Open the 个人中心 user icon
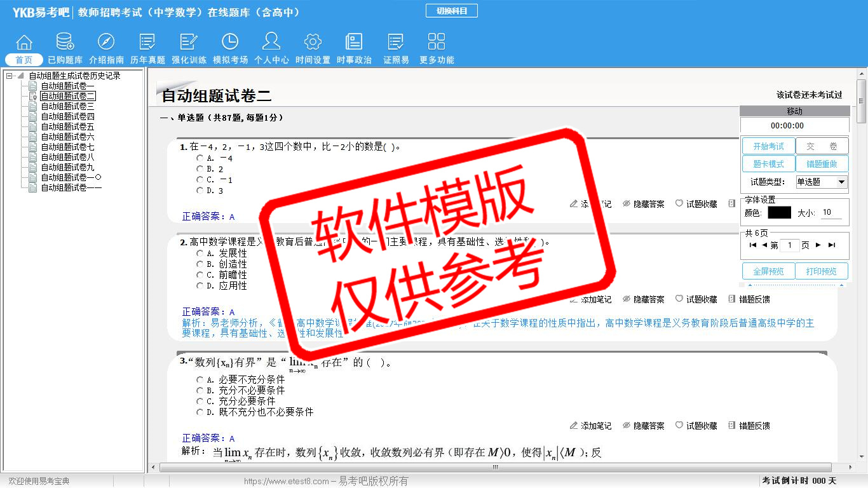Viewport: 868px width, 488px height. (x=271, y=43)
